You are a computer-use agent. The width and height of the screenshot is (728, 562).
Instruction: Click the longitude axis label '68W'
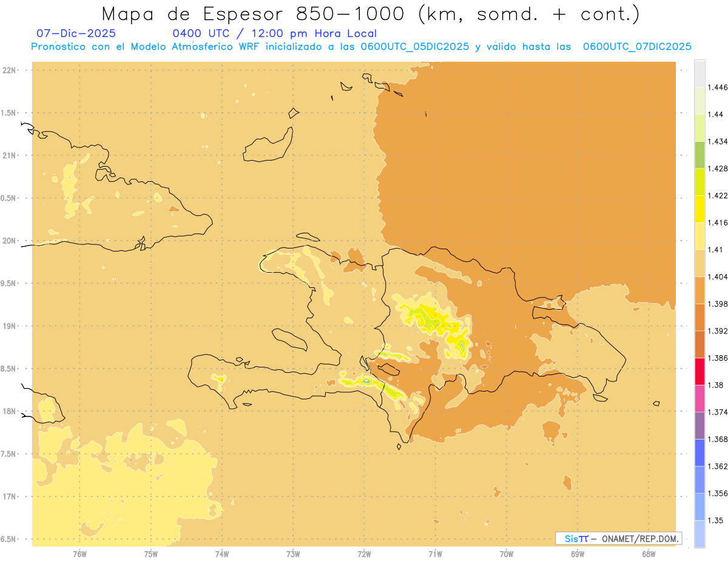(649, 554)
